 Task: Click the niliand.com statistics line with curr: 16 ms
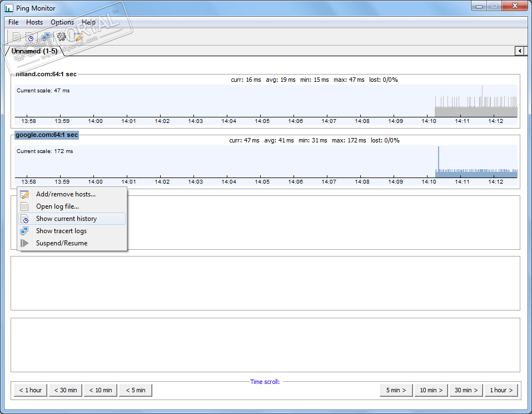coord(314,80)
